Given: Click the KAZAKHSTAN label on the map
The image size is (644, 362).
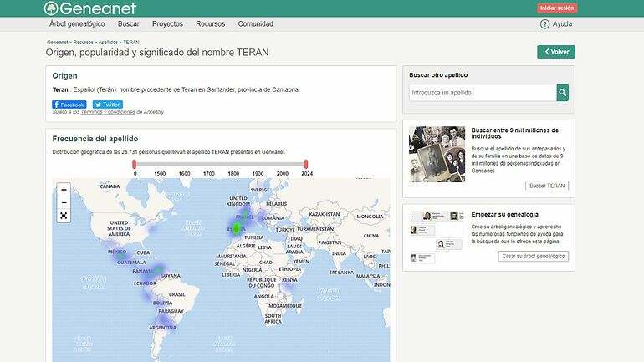Looking at the screenshot, I should (x=324, y=214).
